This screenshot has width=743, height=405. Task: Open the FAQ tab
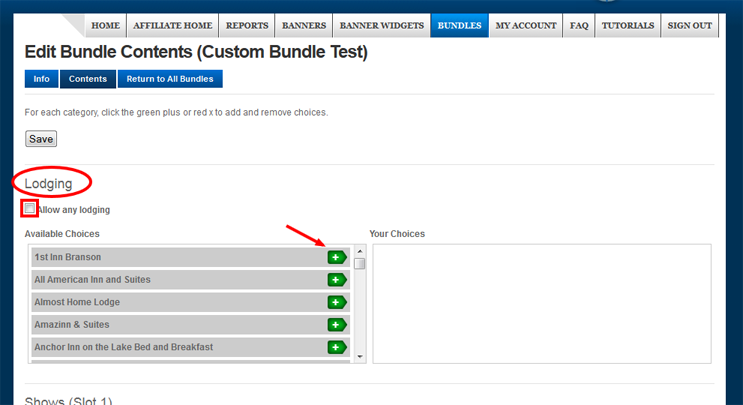click(579, 26)
